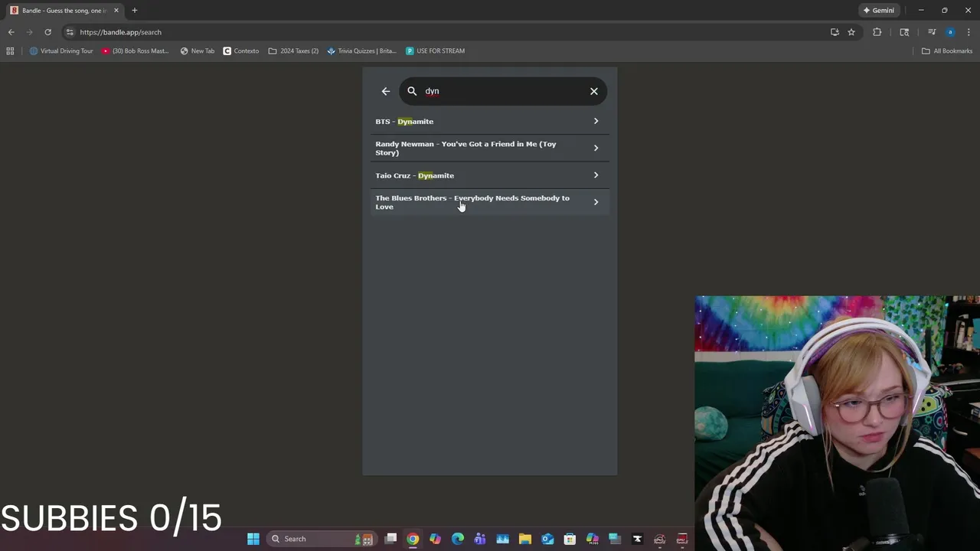
Task: Open chevron on The Blues Brothers row
Action: pyautogui.click(x=596, y=202)
